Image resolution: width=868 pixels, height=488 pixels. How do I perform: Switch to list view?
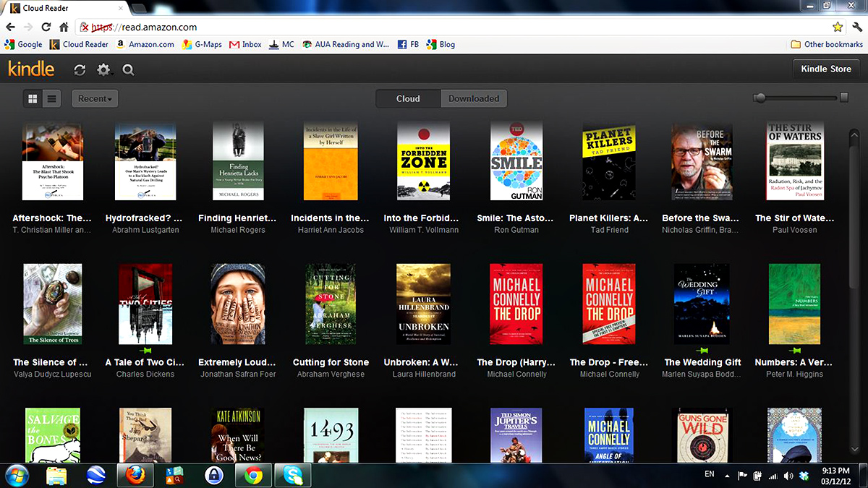pos(51,99)
